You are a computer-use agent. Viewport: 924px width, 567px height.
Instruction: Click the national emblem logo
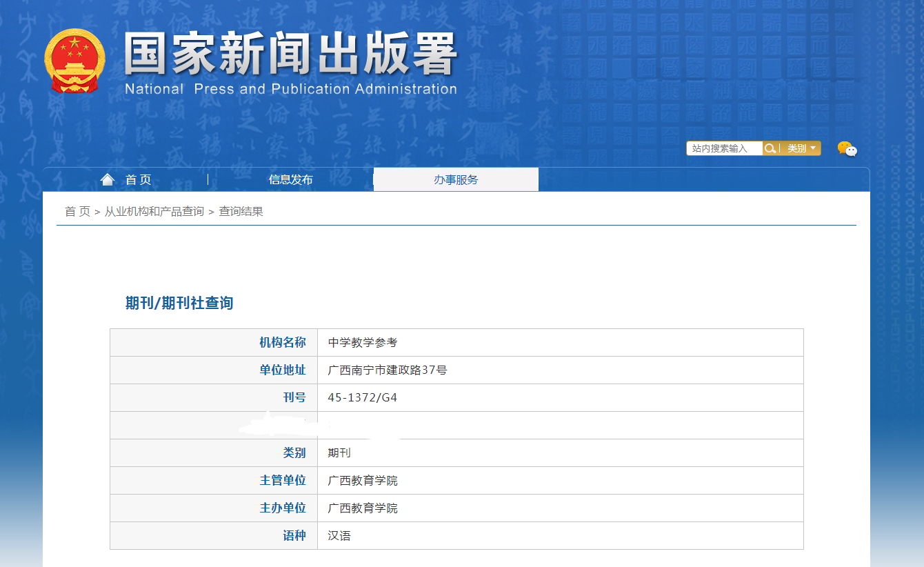74,62
